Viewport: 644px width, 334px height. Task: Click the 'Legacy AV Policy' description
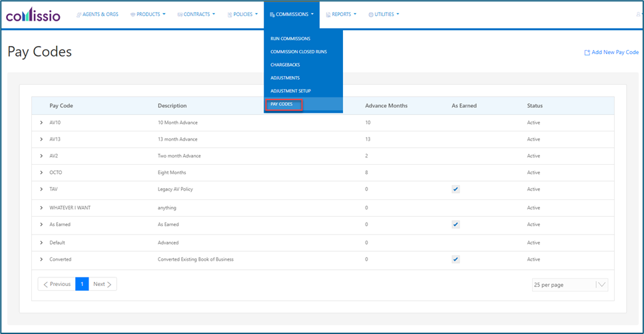[175, 189]
